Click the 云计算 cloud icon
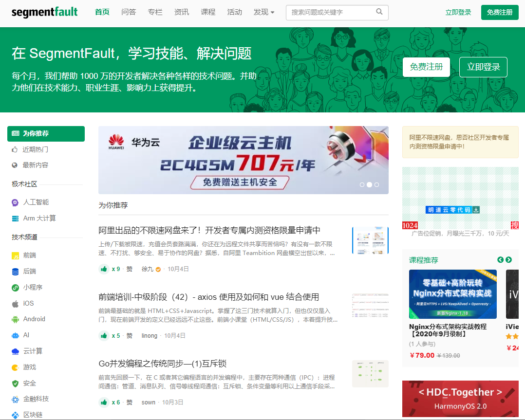 tap(16, 351)
